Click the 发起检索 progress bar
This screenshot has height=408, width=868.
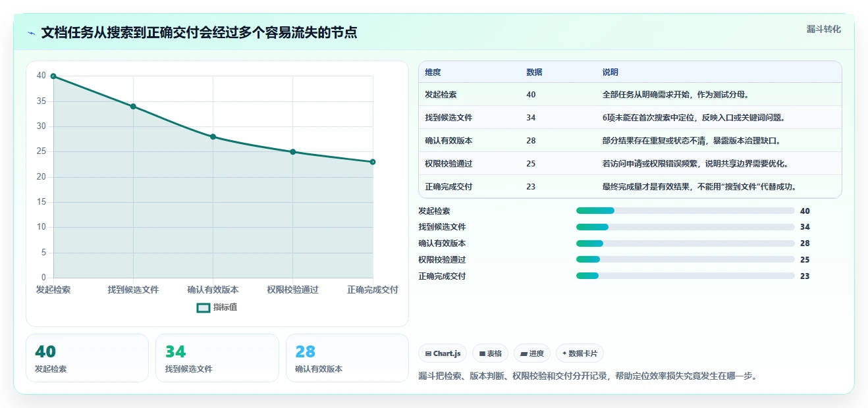(686, 211)
